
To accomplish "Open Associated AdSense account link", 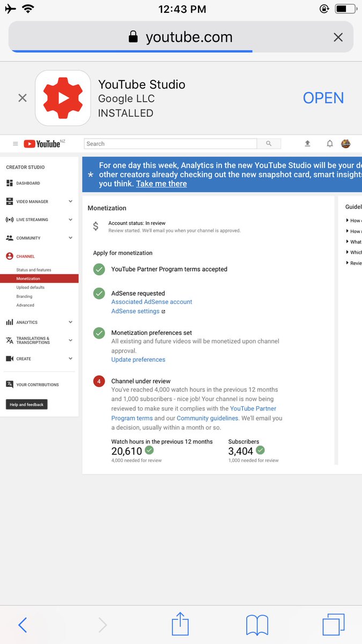I will pyautogui.click(x=152, y=302).
